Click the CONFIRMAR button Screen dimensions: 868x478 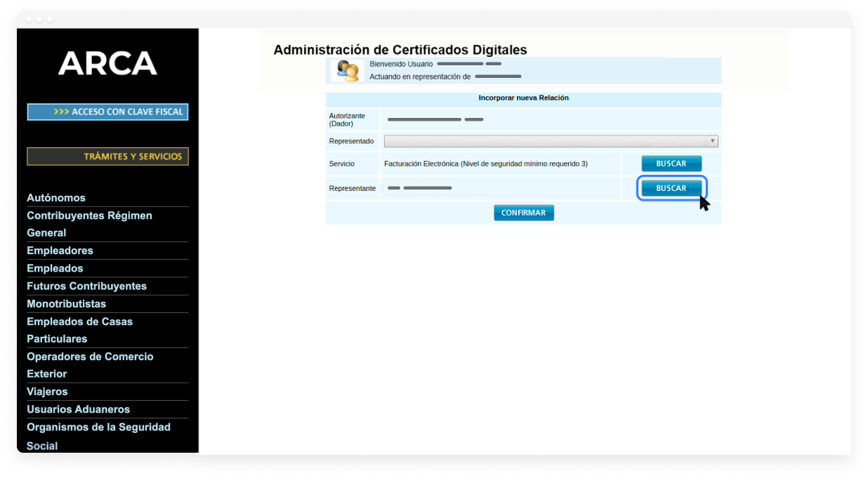pyautogui.click(x=524, y=213)
